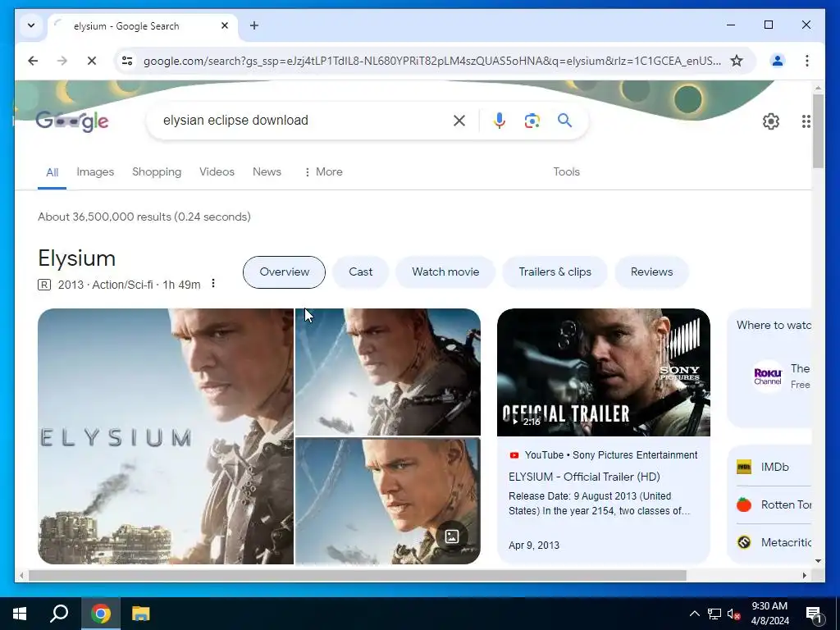Screen dimensions: 840x630
Task: Click the large ELYSIUM poster image
Action: click(166, 436)
